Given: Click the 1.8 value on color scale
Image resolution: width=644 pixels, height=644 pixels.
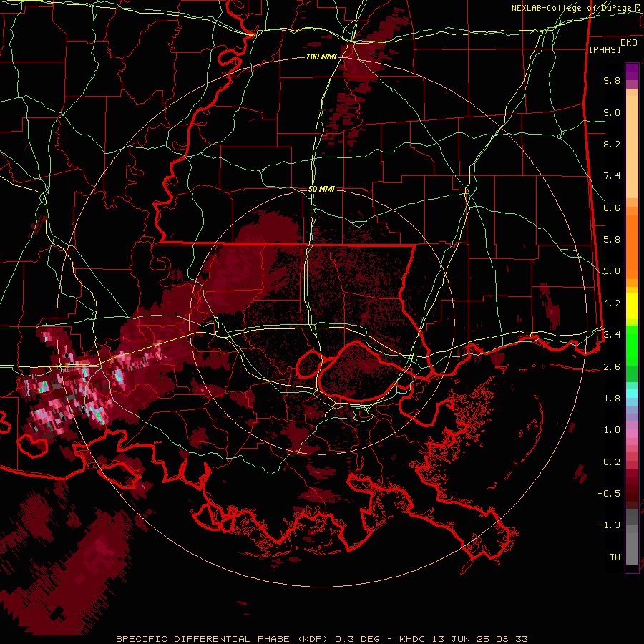Looking at the screenshot, I should click(x=612, y=399).
